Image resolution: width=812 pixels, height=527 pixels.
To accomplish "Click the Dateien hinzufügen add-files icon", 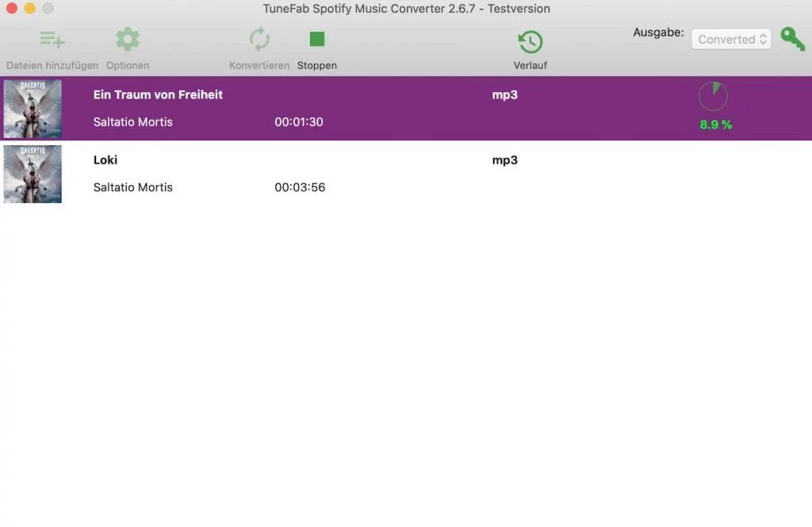I will (52, 40).
